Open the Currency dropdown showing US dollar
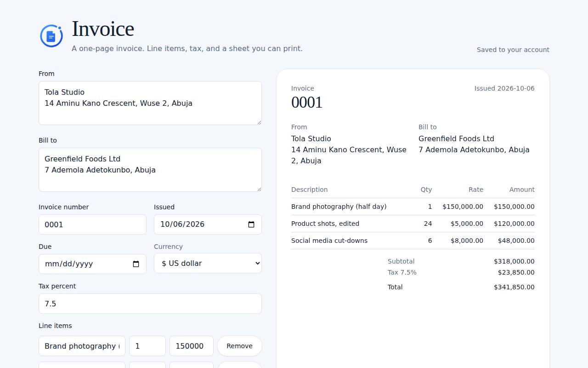Screen dimensions: 588x368 click(x=208, y=263)
